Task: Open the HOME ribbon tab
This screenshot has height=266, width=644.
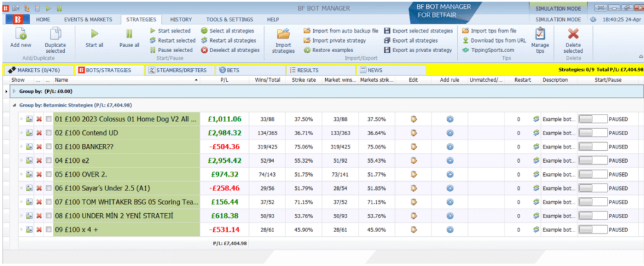Action: pos(43,19)
